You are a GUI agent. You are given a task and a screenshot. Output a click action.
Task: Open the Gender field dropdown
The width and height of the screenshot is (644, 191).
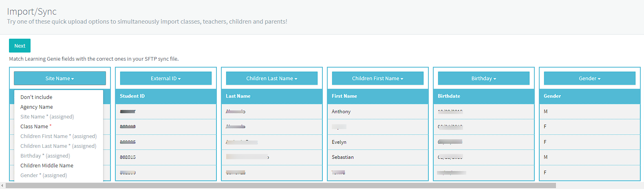pos(590,78)
